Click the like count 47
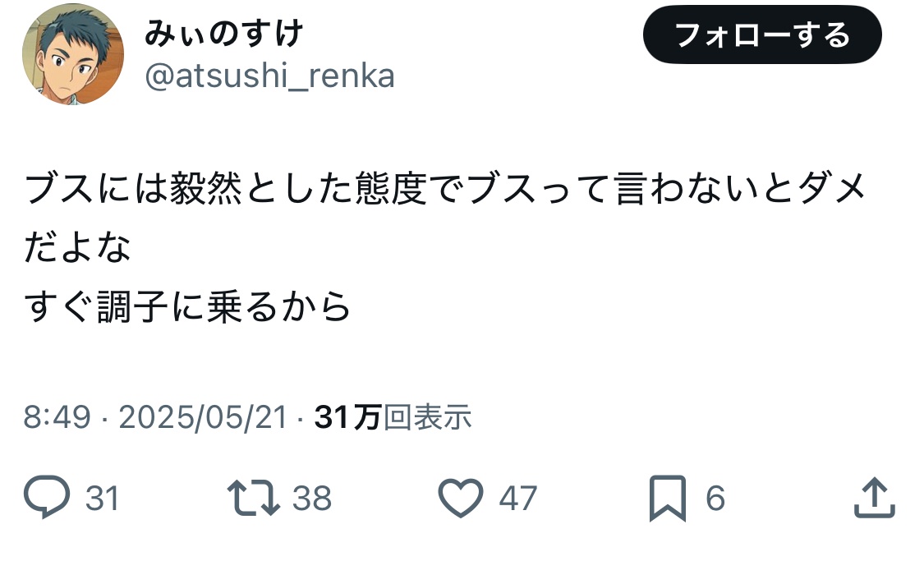Viewport: 924px width, 561px height. (x=518, y=499)
